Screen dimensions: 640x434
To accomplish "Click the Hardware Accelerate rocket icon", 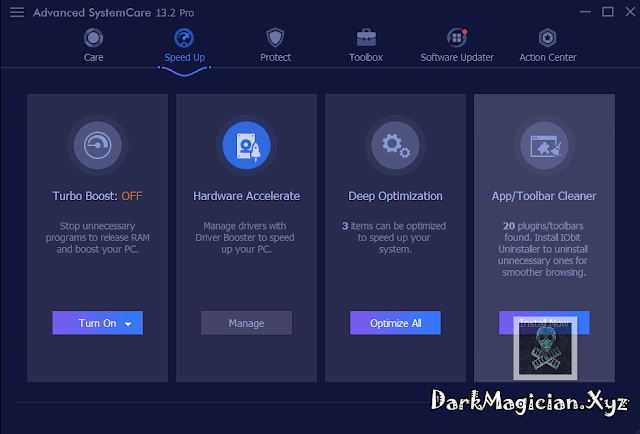I will pos(247,145).
